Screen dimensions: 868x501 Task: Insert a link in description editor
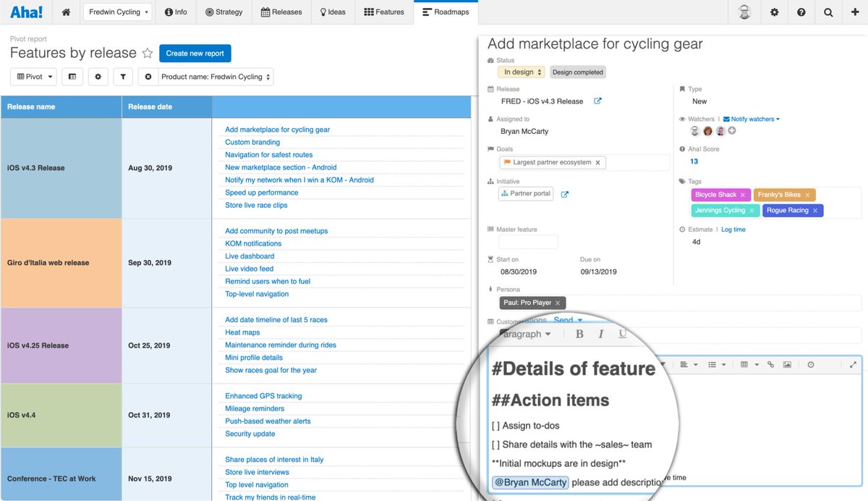pos(770,365)
